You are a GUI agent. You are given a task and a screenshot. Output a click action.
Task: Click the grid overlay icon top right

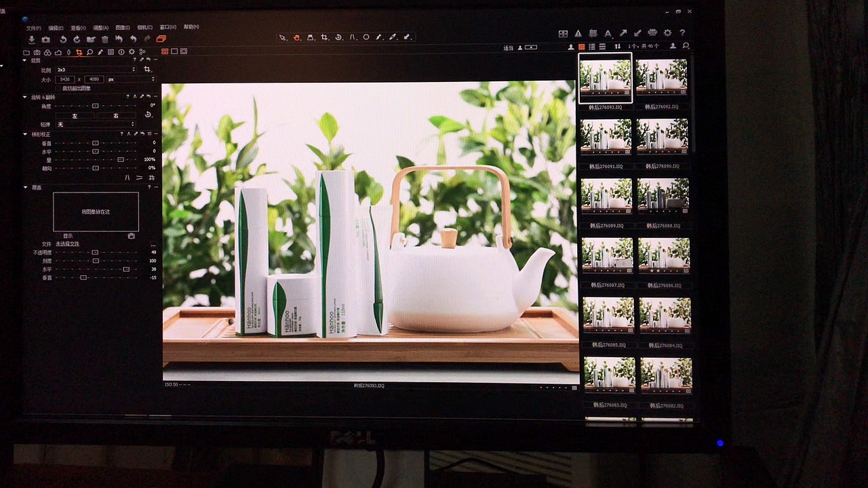(593, 33)
